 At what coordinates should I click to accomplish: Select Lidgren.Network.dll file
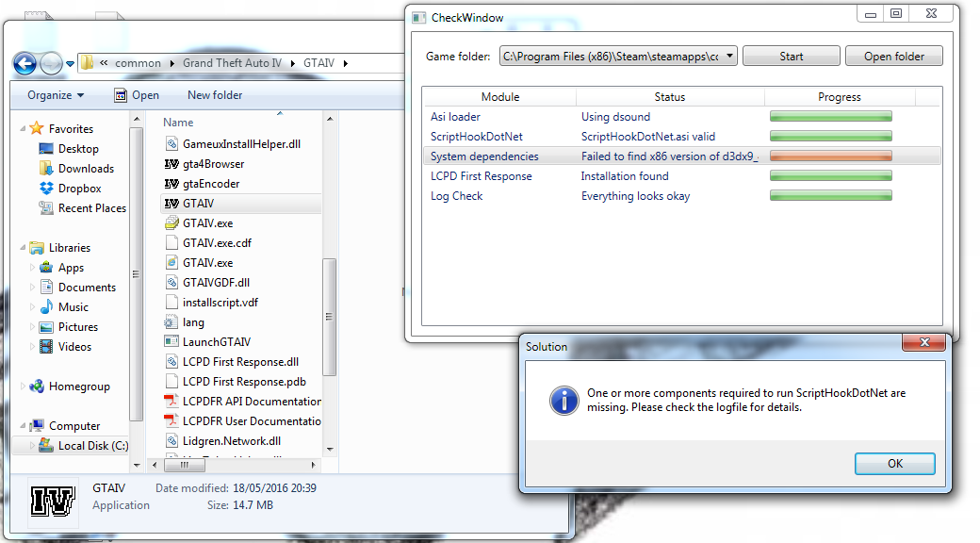[231, 441]
